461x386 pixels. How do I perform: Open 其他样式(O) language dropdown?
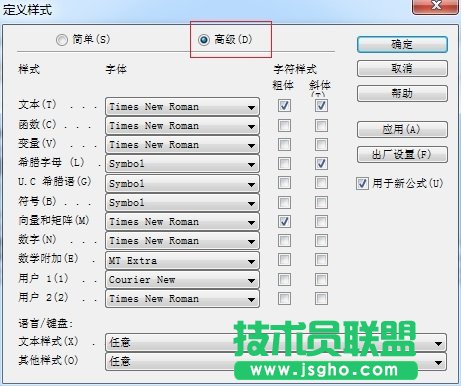pyautogui.click(x=276, y=362)
